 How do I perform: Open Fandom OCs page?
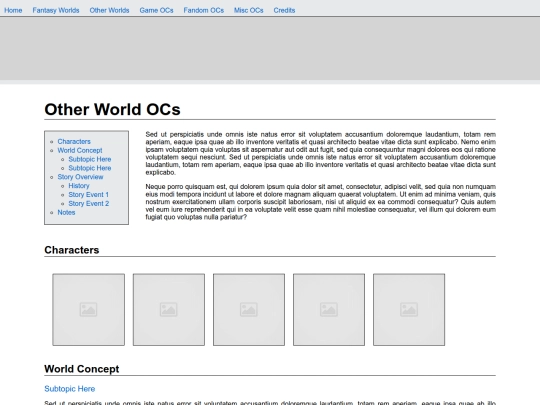pyautogui.click(x=204, y=10)
